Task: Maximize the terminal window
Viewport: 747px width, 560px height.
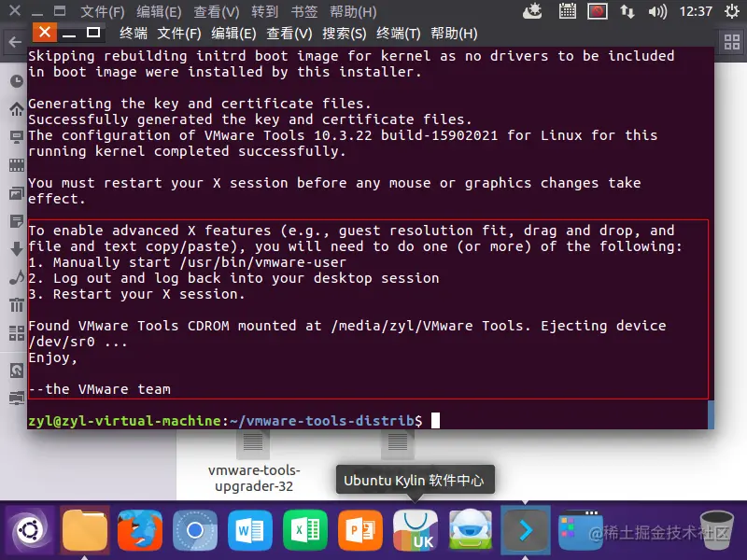Action: [93, 33]
